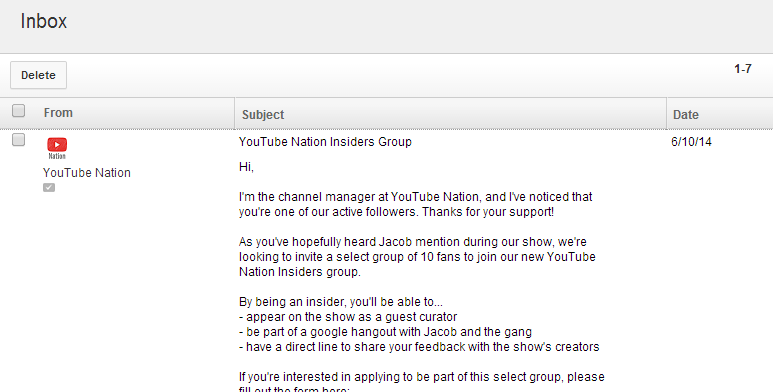773x392 pixels.
Task: Click 'By being an insider, you'll be able to...'
Action: tap(341, 302)
